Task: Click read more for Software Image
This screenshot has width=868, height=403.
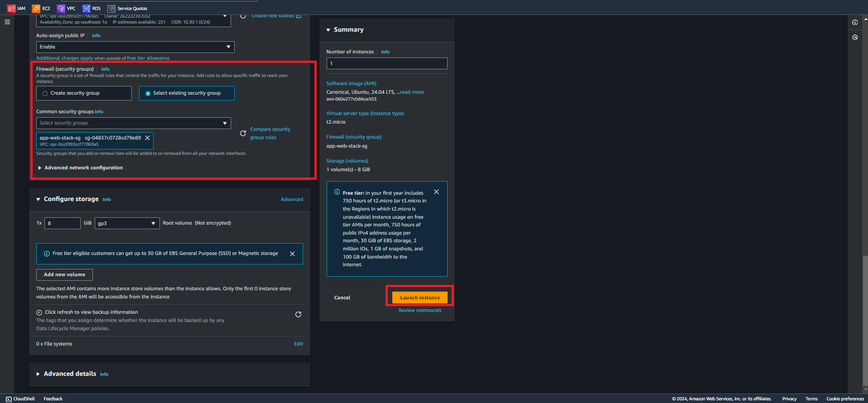Action: [x=412, y=92]
